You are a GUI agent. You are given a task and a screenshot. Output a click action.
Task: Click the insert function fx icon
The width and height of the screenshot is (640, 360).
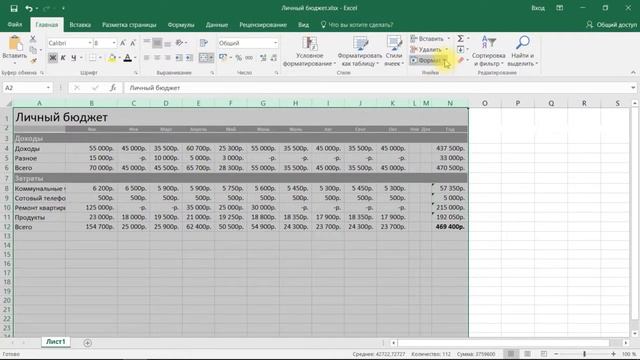(x=113, y=88)
